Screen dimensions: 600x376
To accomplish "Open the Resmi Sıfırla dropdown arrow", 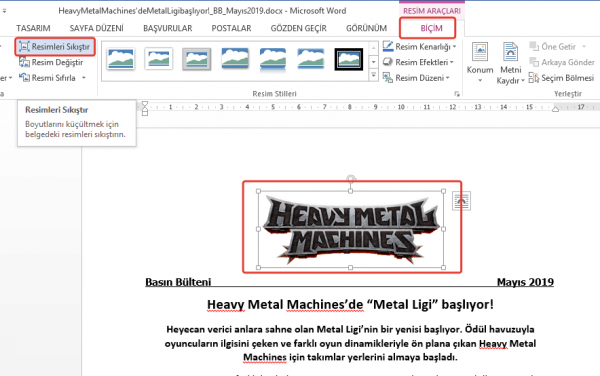I will [x=83, y=78].
